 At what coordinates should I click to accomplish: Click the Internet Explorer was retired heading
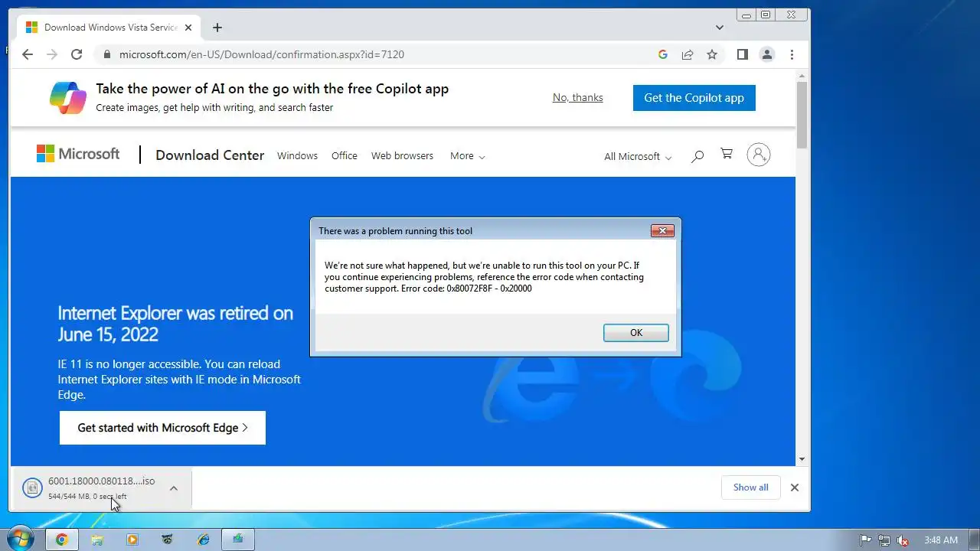tap(175, 324)
